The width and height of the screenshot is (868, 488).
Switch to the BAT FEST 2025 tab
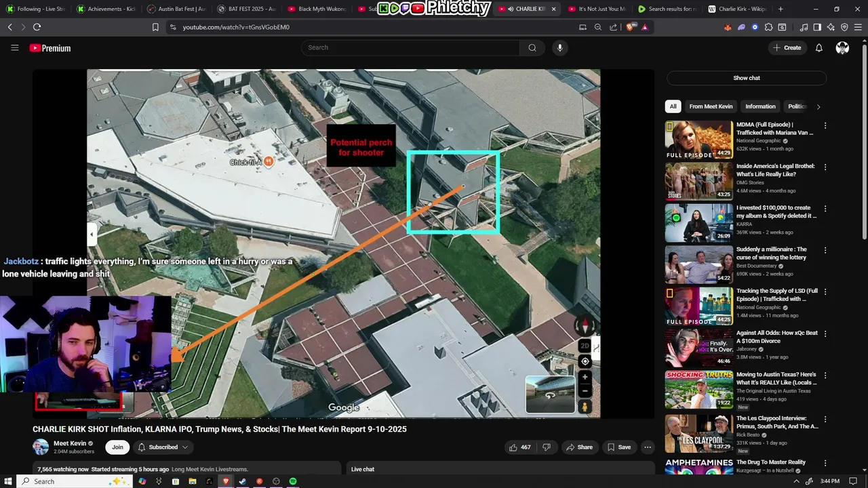247,9
